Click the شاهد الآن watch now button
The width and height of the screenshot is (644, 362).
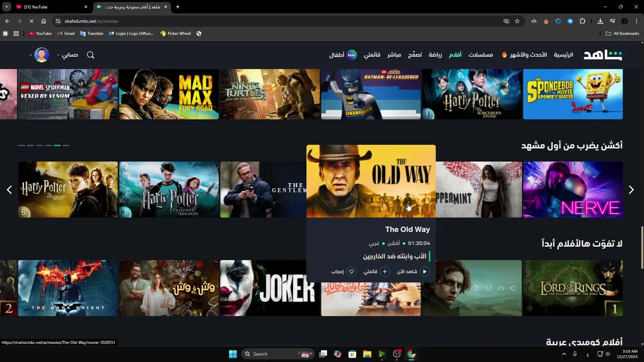pos(413,271)
